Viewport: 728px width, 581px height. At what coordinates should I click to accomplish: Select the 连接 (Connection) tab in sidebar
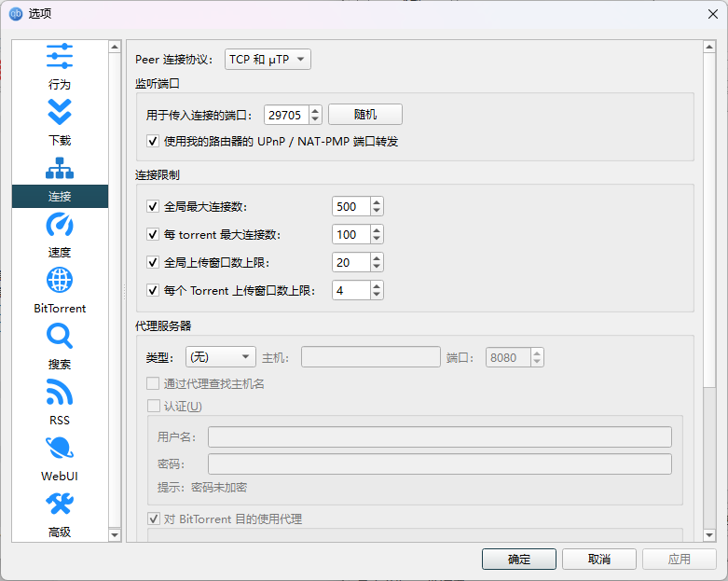coord(60,196)
